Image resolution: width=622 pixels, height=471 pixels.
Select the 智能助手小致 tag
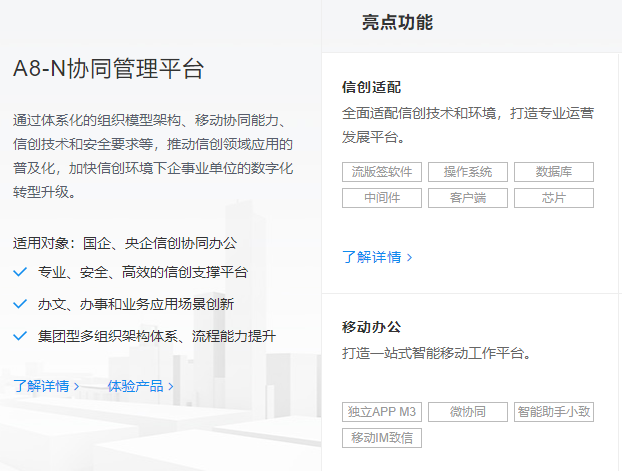click(x=553, y=412)
